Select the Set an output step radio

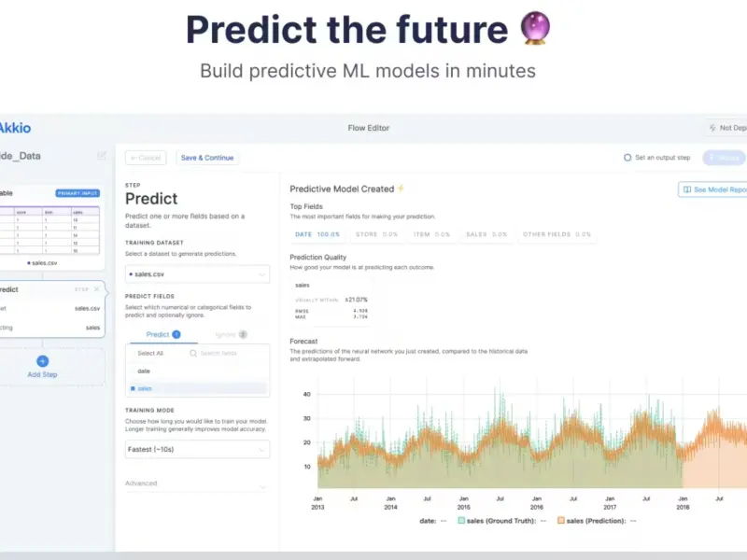click(627, 158)
